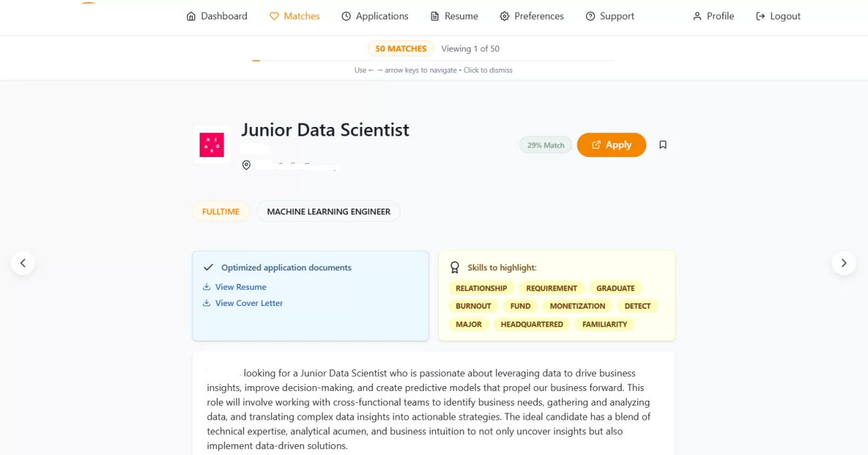The image size is (868, 455).
Task: Go to next match with right chevron
Action: pyautogui.click(x=844, y=263)
